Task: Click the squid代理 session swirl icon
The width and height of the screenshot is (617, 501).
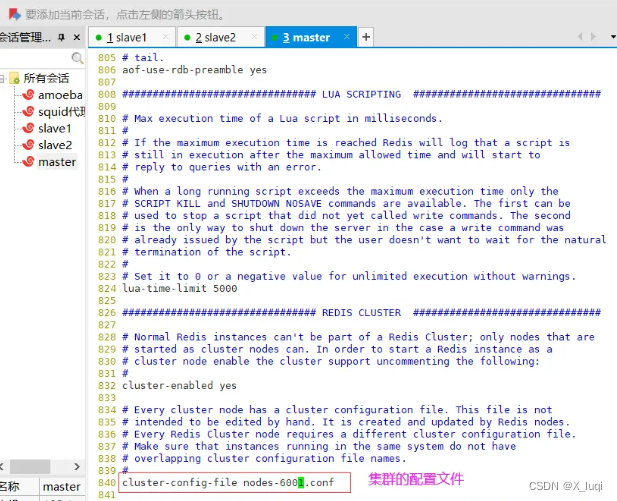Action: [28, 112]
